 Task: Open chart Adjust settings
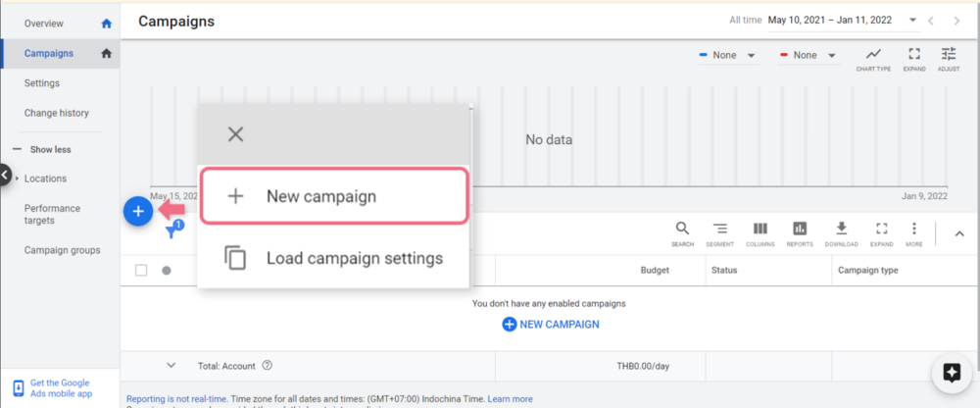[x=948, y=60]
